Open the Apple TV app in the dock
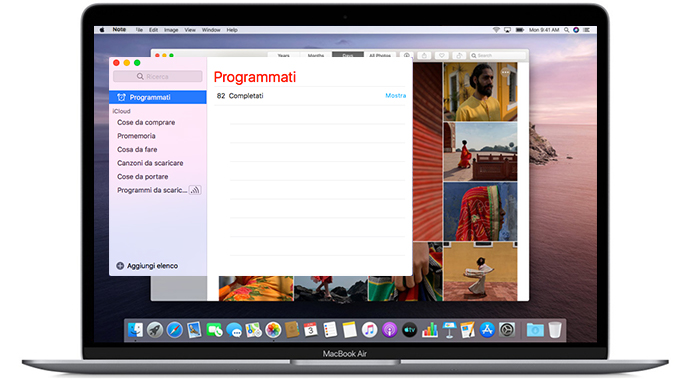 coord(409,329)
